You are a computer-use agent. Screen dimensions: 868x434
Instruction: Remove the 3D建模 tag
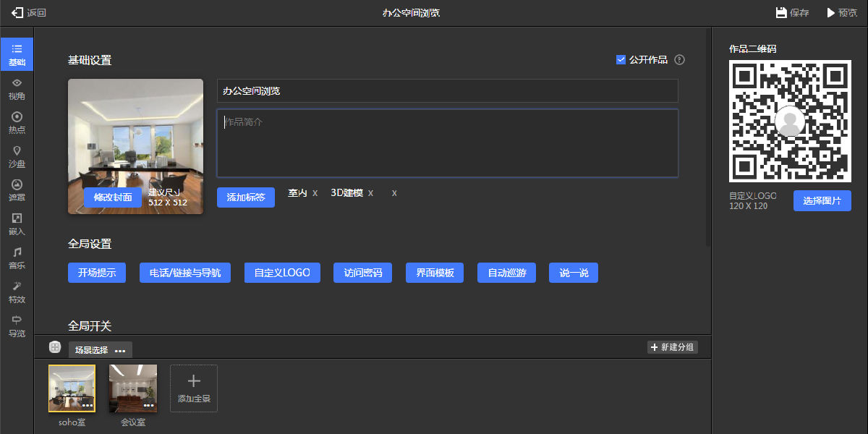coord(371,193)
